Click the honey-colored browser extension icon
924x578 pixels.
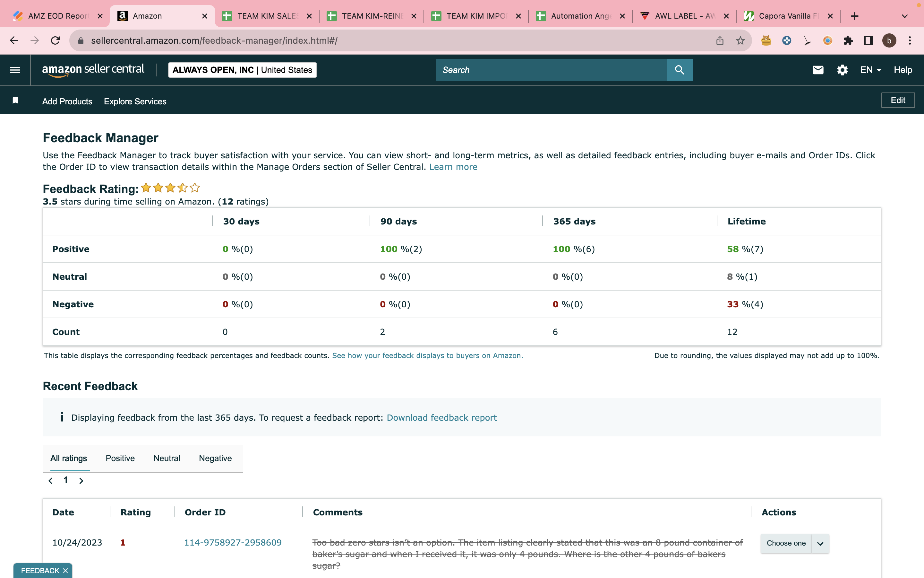(x=766, y=40)
